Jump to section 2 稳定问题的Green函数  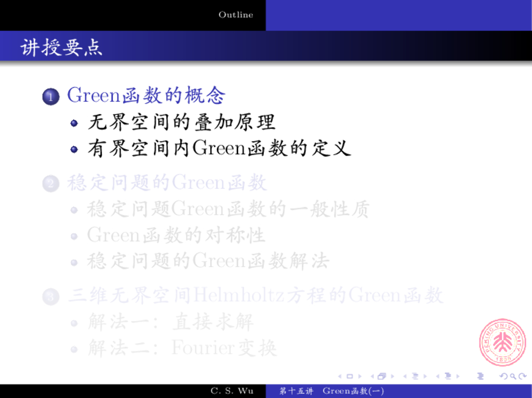tap(167, 183)
